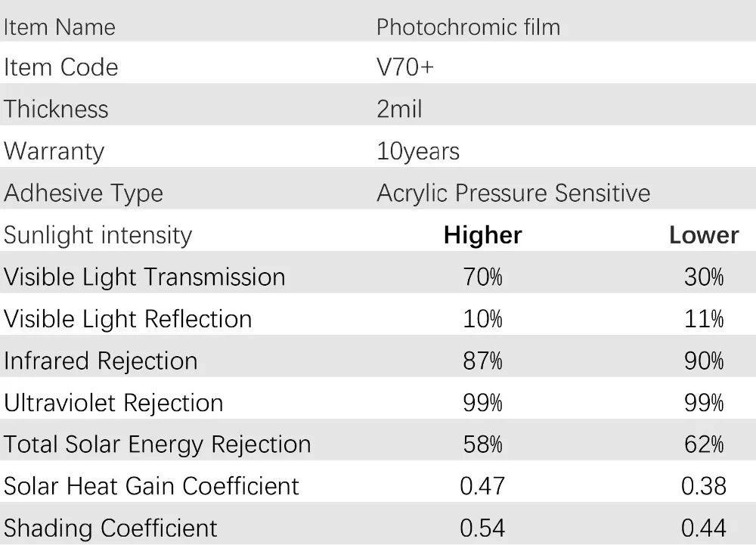Click the Higher column header

coord(482,235)
